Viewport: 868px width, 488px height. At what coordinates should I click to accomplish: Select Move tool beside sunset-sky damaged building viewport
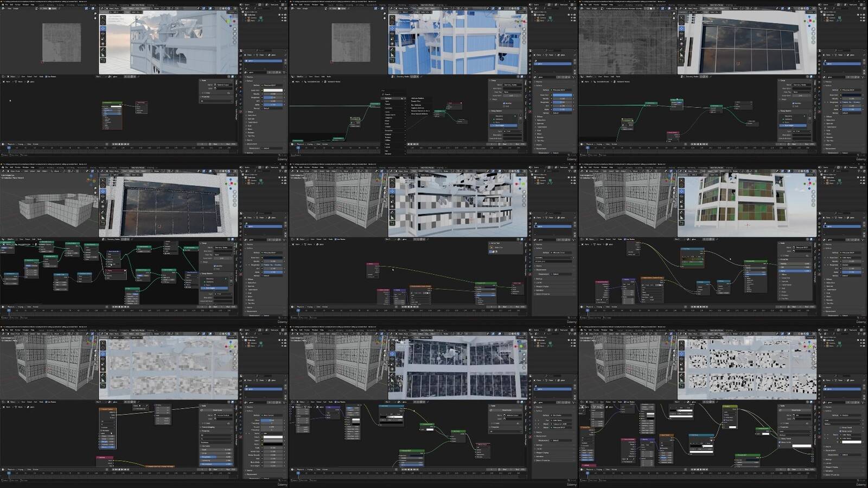pyautogui.click(x=103, y=28)
